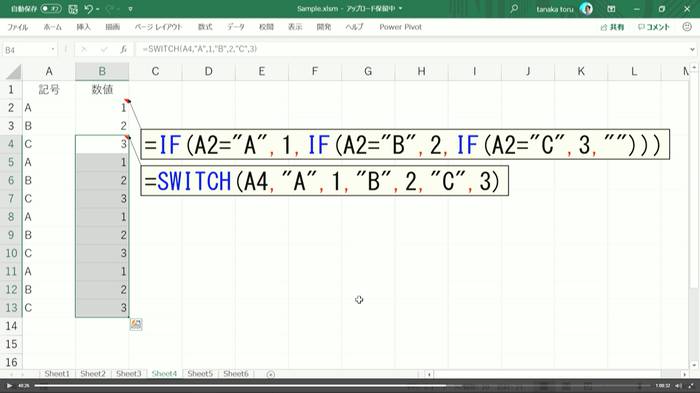This screenshot has width=700, height=393.
Task: Click the feedback smiley icon
Action: coord(687,27)
